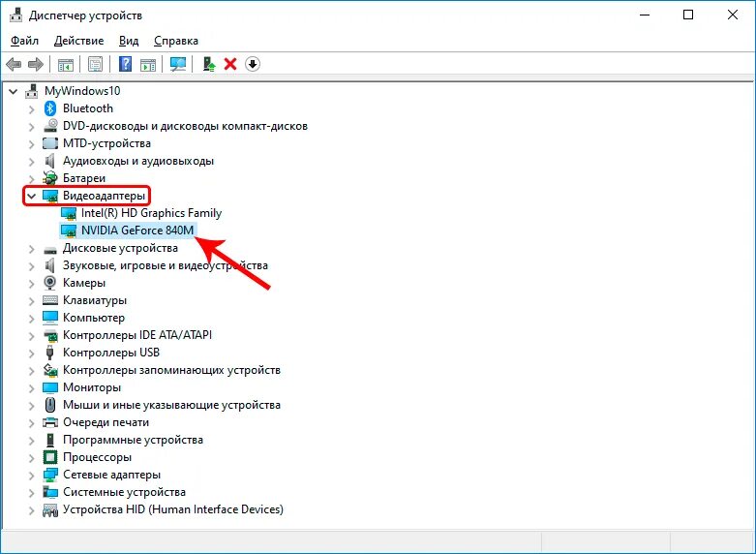Open the Properties toolbar icon
Viewport: 756px width, 554px height.
[95, 64]
